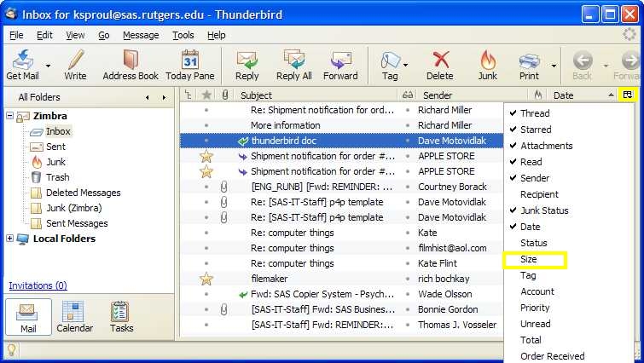Toggle the Today Pane

[190, 65]
